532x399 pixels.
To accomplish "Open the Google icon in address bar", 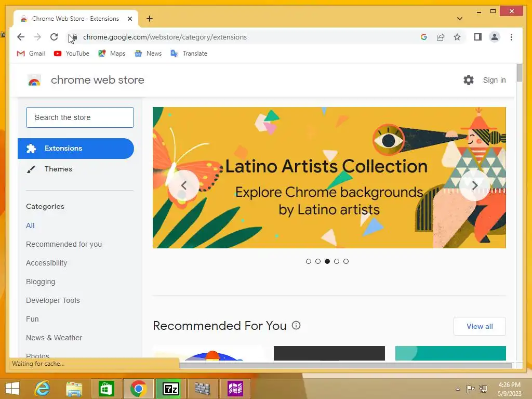I will click(424, 37).
